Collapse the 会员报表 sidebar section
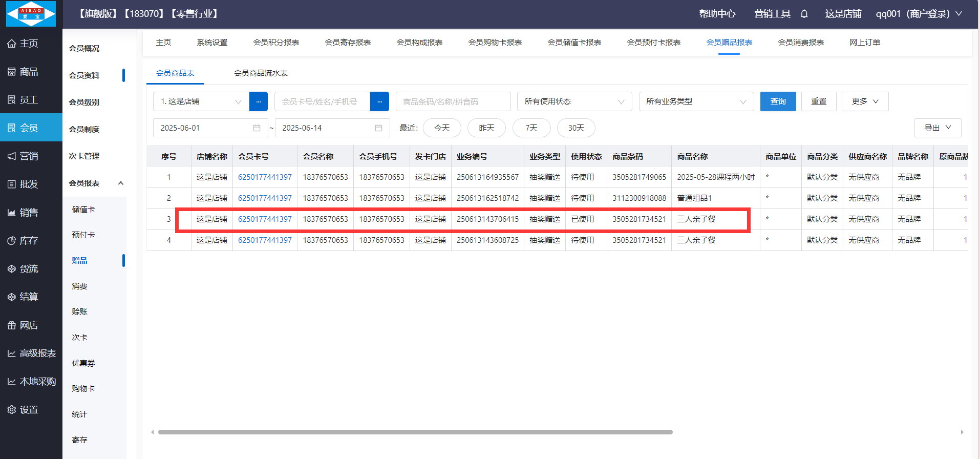The image size is (980, 459). [121, 183]
